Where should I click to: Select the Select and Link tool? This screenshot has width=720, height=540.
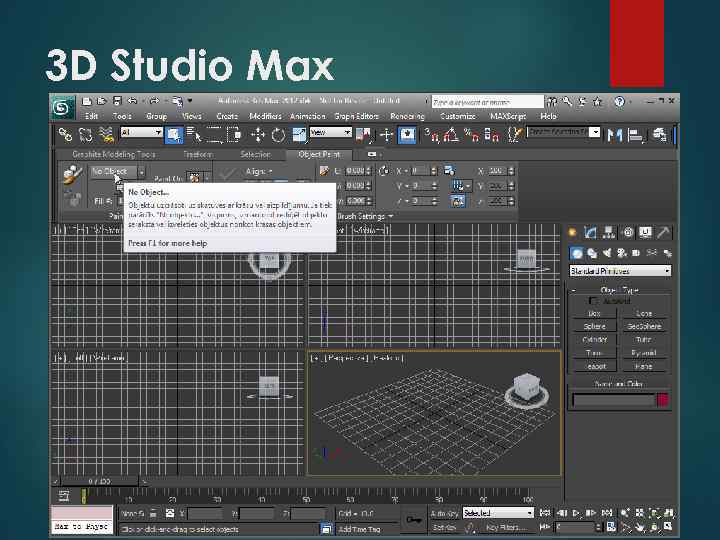point(65,135)
